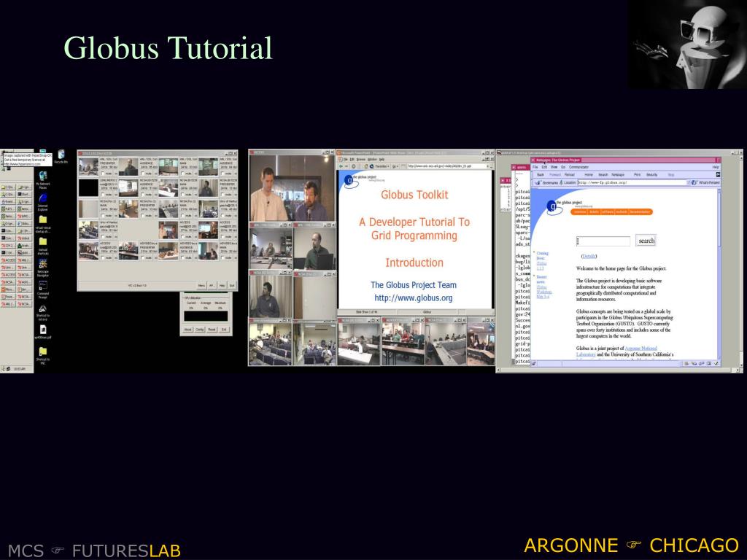Image resolution: width=747 pixels, height=560 pixels.
Task: Mute the ADVIDEO AUDIENCE stream
Action: pos(182,257)
